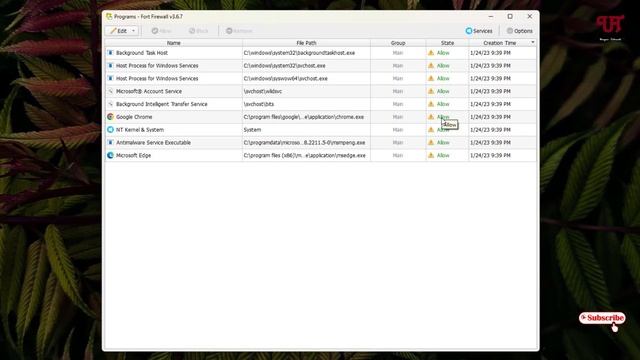The width and height of the screenshot is (640, 360).
Task: Click creation time in Background Task Host row
Action: click(490, 53)
